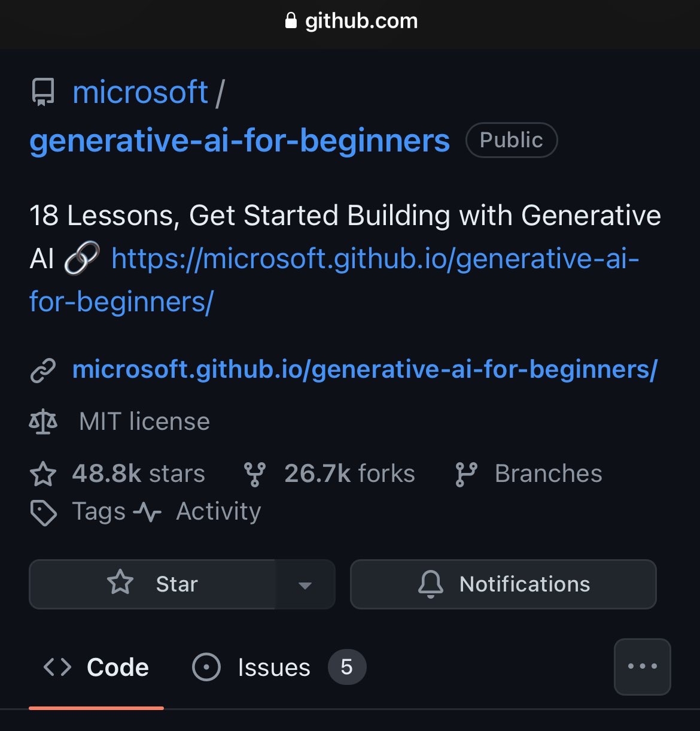This screenshot has width=700, height=731.
Task: Click the repository book icon
Action: 42,92
